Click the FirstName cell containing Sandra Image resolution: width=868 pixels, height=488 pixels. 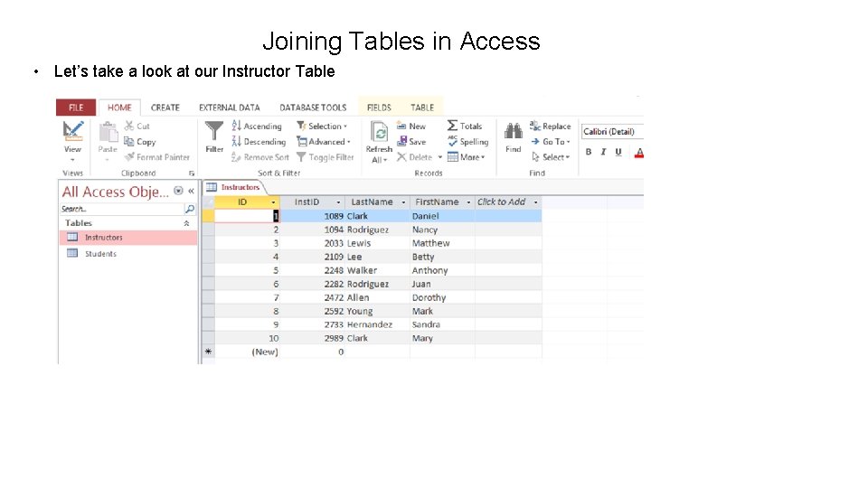coord(442,324)
